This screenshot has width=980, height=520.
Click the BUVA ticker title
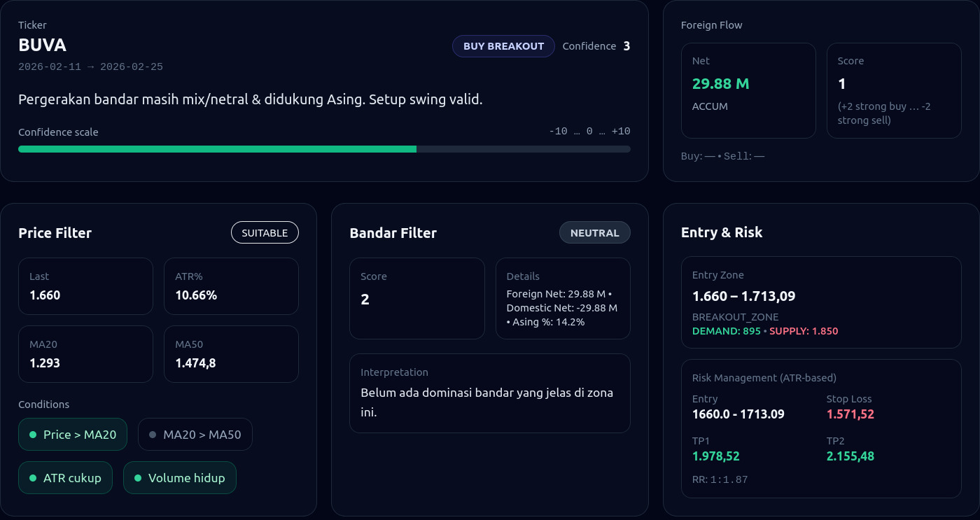click(x=43, y=45)
